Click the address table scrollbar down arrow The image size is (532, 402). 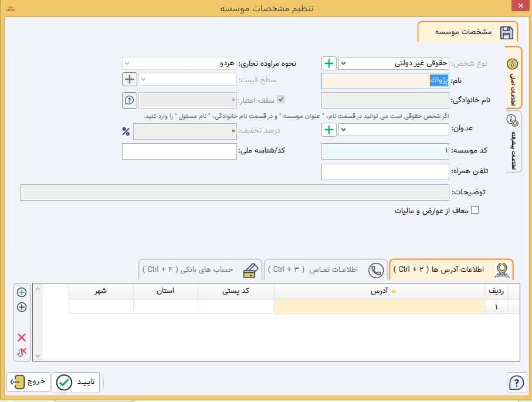(38, 356)
